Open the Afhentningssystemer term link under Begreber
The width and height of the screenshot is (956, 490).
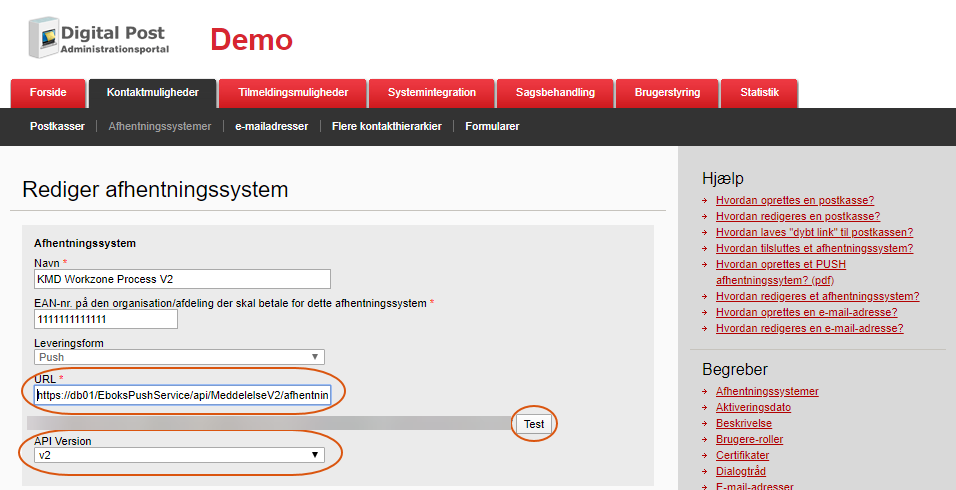click(x=767, y=391)
